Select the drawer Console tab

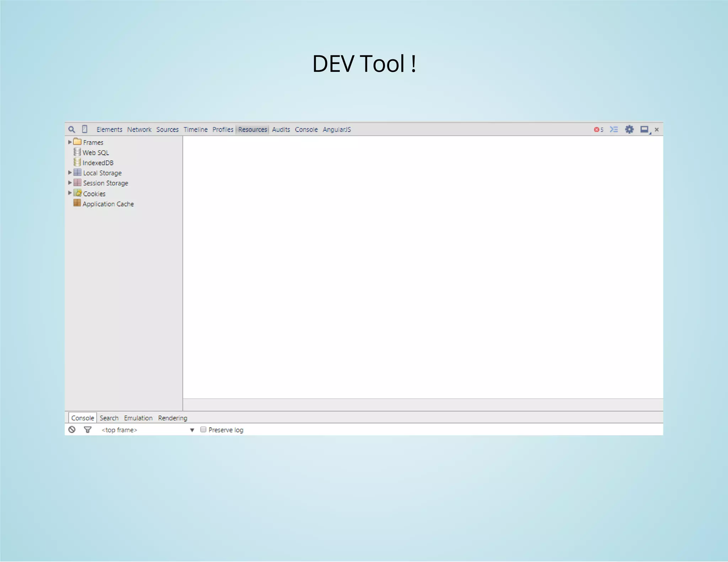click(x=82, y=418)
